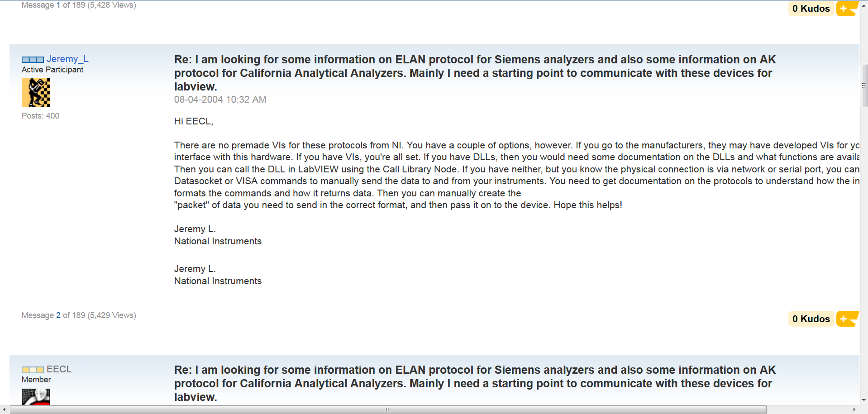The image size is (868, 414).
Task: Click kudos plus icon for message 2
Action: (x=847, y=319)
